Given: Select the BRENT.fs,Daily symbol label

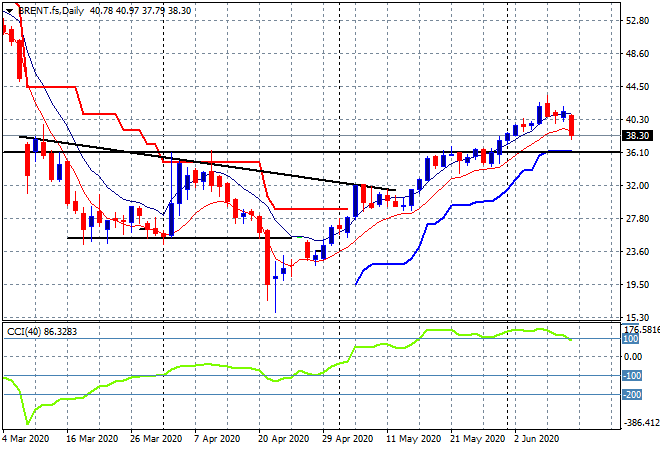Looking at the screenshot, I should coord(51,11).
